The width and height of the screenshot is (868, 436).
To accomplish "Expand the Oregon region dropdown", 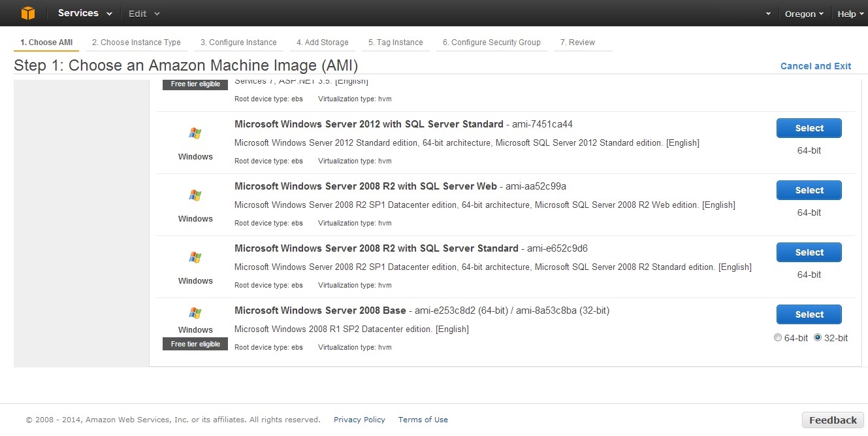I will [x=803, y=14].
